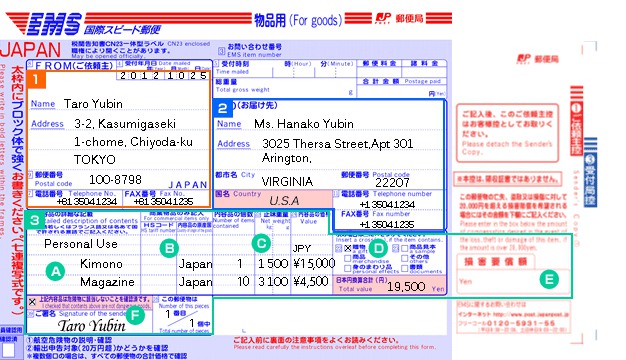Screen dimensions: 626x360
Task: Click the 'Taro Yubin' signature
Action: pos(91,326)
